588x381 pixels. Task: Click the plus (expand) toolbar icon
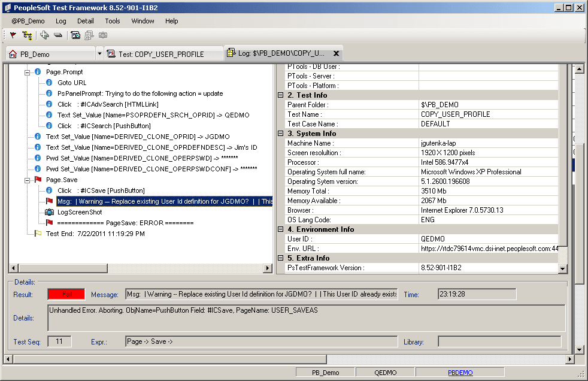click(43, 35)
